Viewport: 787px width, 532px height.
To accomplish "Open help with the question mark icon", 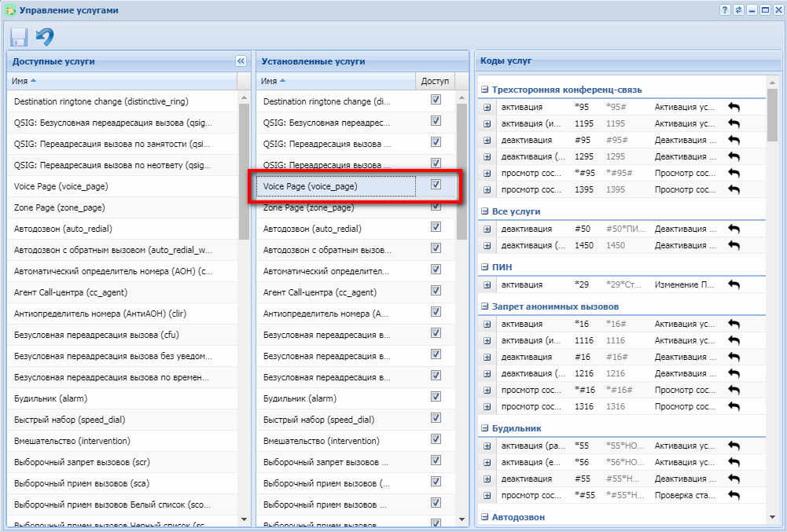I will click(724, 9).
